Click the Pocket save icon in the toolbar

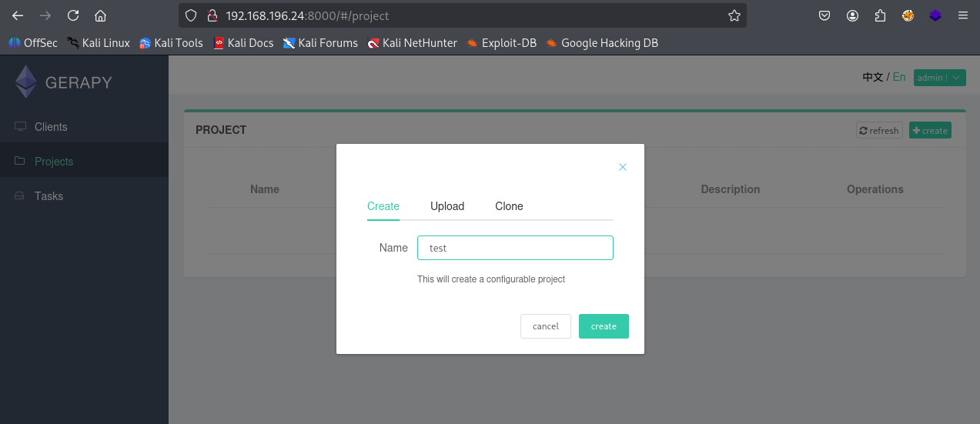[x=824, y=15]
